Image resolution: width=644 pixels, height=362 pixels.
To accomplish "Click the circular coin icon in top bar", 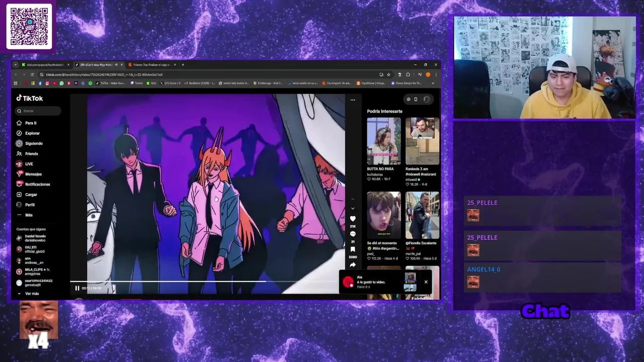I will pos(409,100).
